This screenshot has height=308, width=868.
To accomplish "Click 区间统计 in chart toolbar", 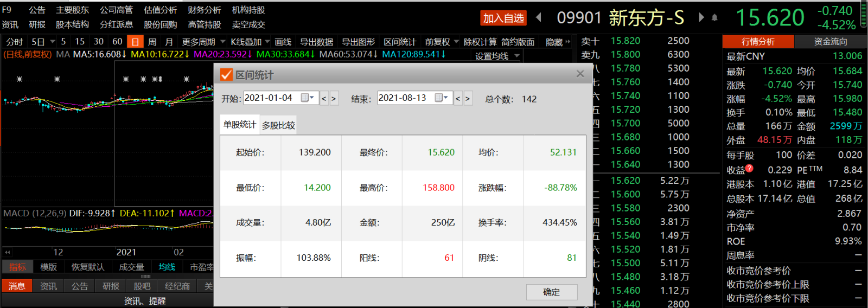I will [400, 42].
